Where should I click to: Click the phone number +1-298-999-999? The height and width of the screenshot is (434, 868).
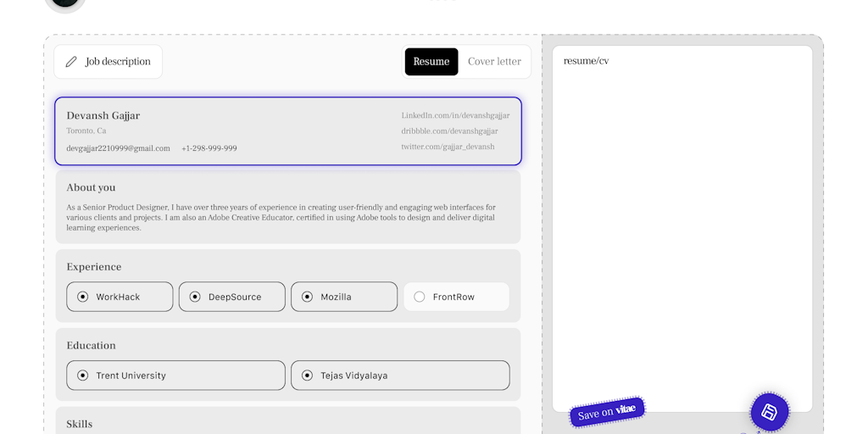[x=209, y=148]
